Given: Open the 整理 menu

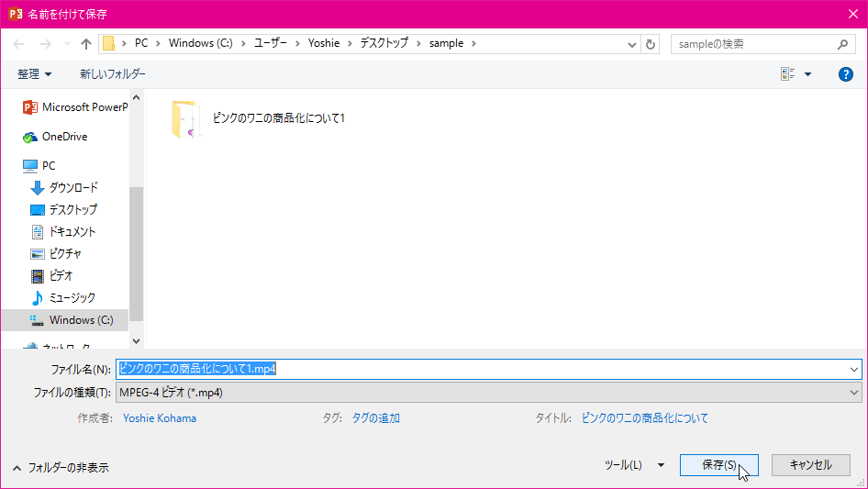Looking at the screenshot, I should (x=34, y=74).
